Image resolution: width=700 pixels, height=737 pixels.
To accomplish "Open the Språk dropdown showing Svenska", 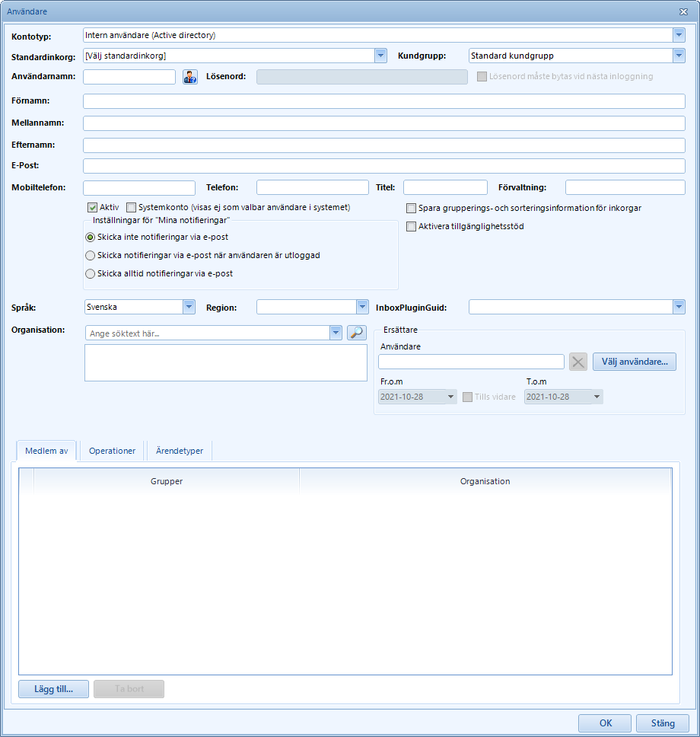I will click(x=189, y=307).
